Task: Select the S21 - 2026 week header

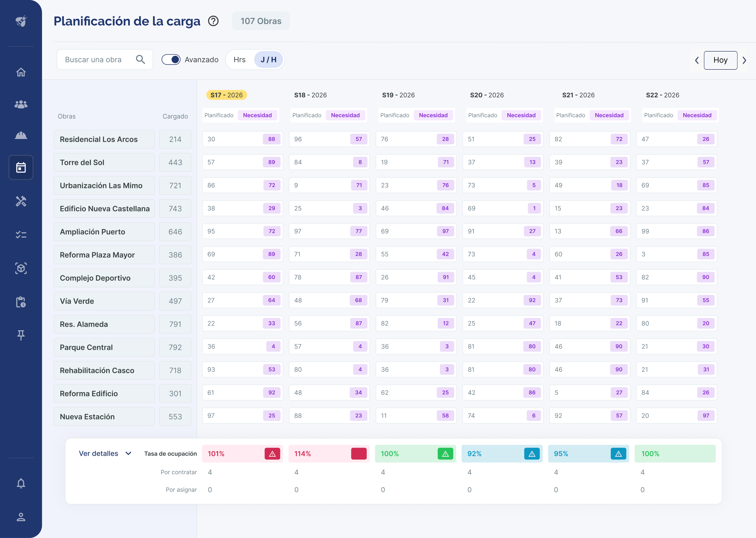Action: [578, 95]
